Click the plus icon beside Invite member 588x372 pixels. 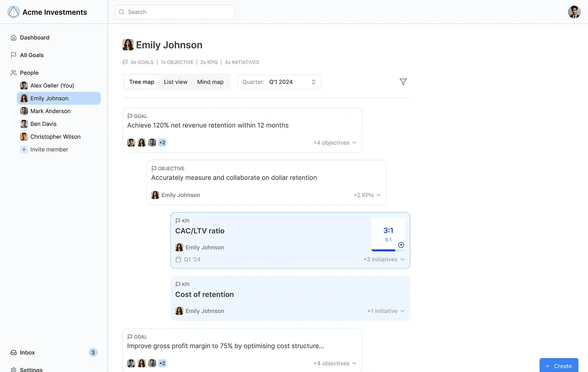click(24, 149)
